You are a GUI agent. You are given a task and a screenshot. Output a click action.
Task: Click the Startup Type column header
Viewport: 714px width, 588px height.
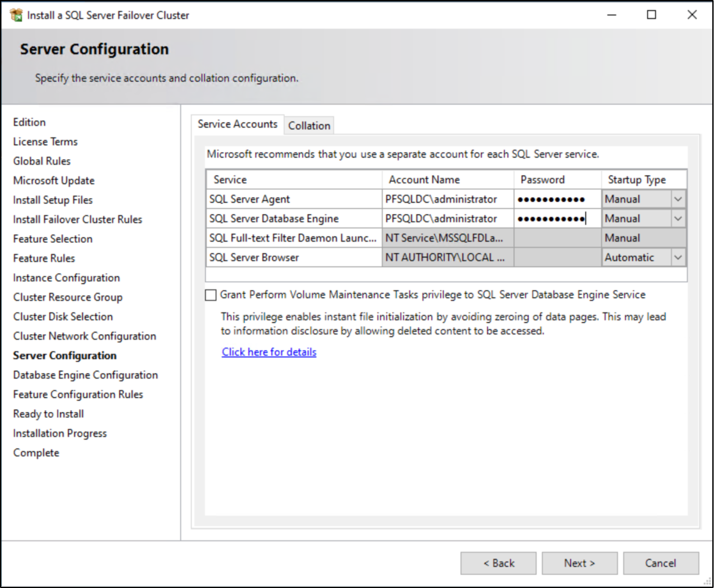[x=644, y=180]
